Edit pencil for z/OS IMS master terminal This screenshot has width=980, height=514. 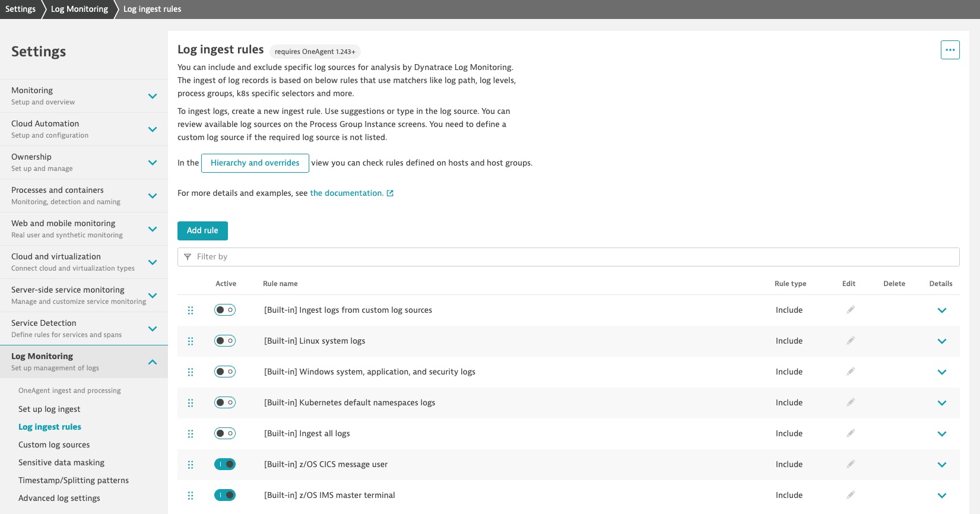(851, 495)
